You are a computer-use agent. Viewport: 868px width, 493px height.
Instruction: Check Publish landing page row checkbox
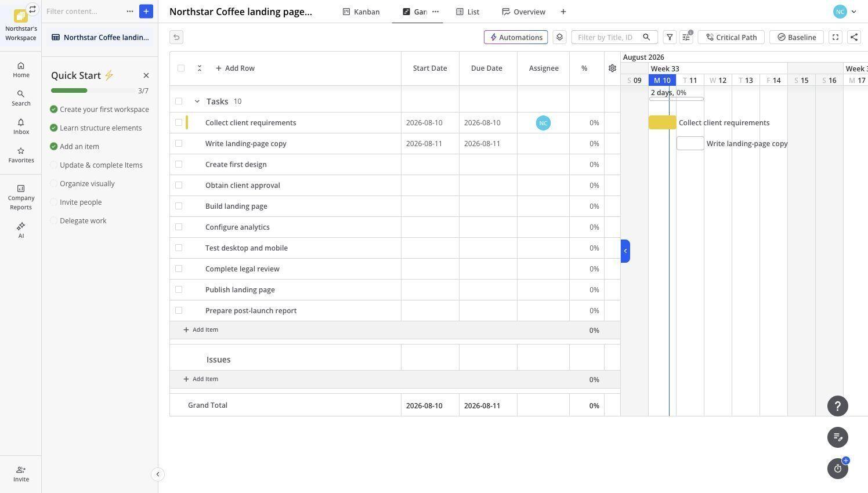tap(179, 289)
